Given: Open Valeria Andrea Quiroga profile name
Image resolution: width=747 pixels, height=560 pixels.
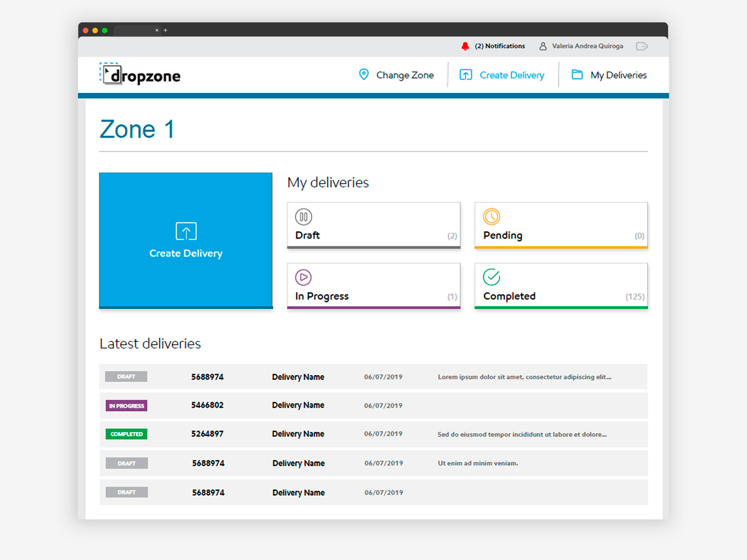Looking at the screenshot, I should pos(587,46).
